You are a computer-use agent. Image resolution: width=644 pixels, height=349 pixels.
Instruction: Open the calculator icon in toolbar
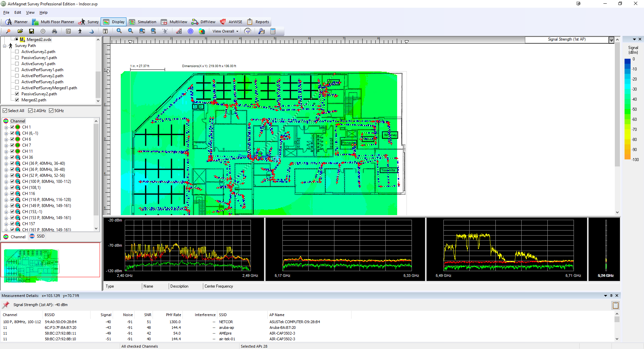[x=273, y=31]
